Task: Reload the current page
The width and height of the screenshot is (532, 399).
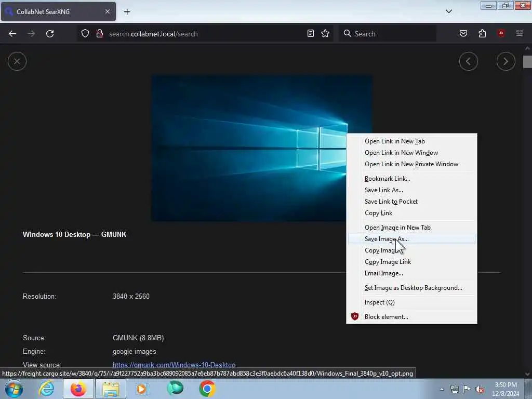Action: point(50,34)
